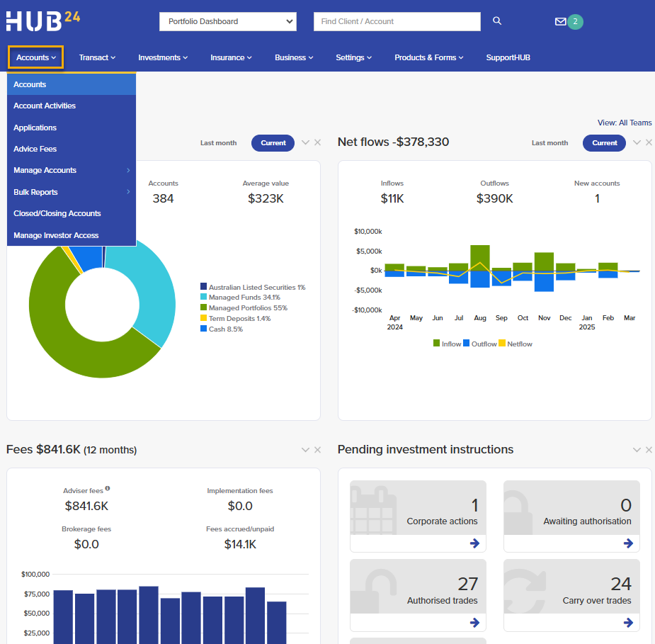The height and width of the screenshot is (644, 655).
Task: Focus the Find Client / Account field
Action: pos(397,21)
